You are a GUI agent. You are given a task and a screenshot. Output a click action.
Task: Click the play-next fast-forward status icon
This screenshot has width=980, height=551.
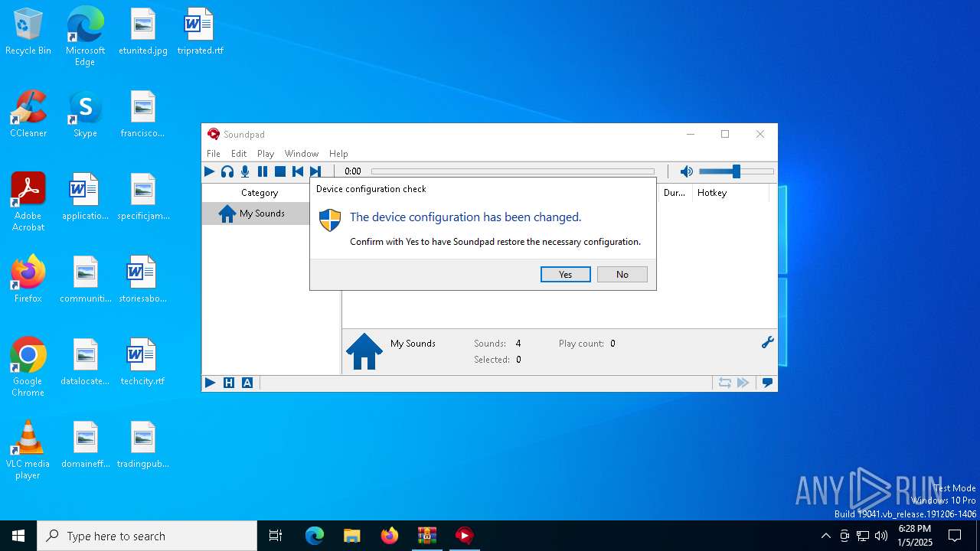point(743,383)
